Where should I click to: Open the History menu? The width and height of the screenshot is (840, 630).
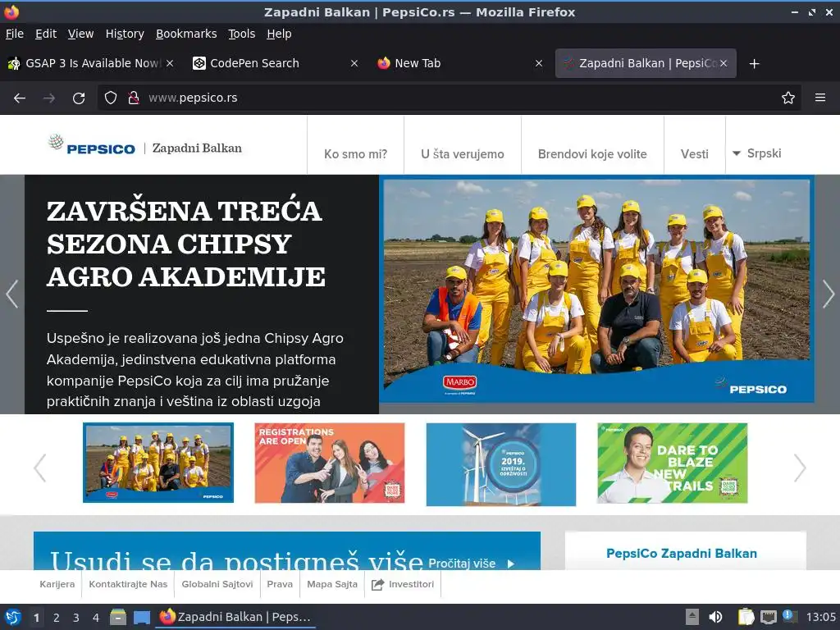pyautogui.click(x=125, y=34)
